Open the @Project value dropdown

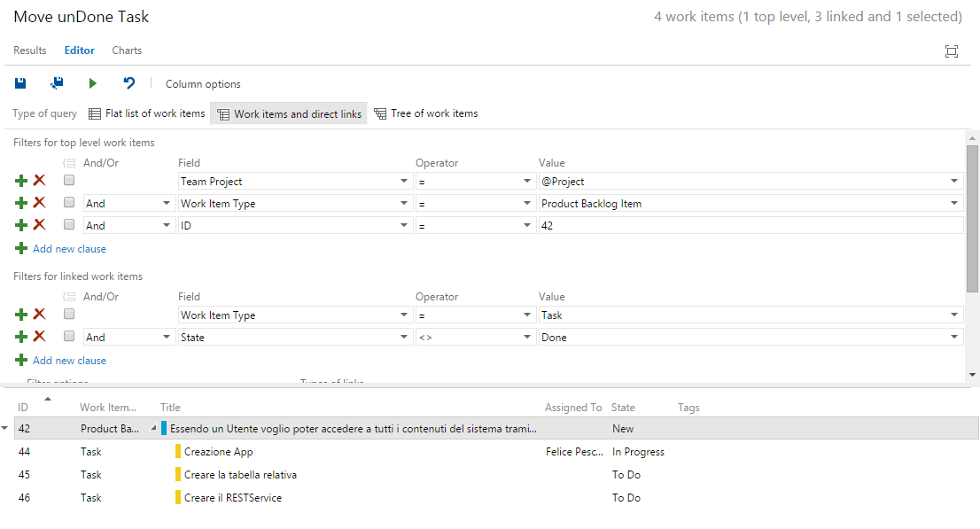(x=953, y=182)
